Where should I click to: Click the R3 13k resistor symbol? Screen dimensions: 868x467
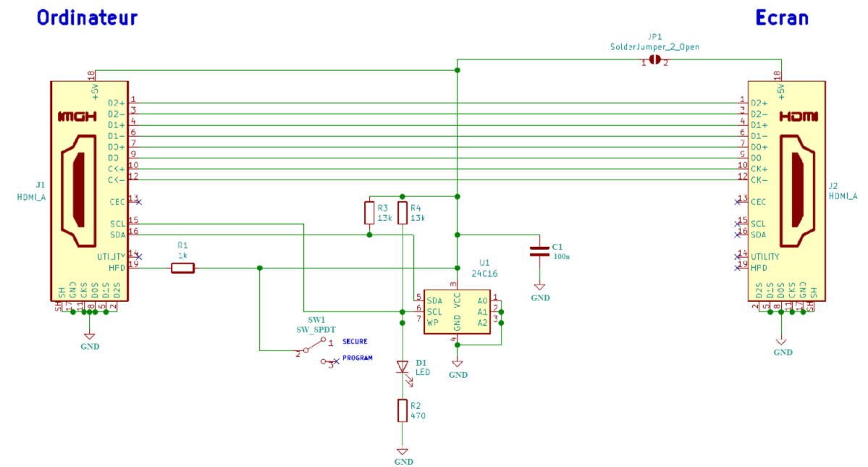pyautogui.click(x=369, y=213)
